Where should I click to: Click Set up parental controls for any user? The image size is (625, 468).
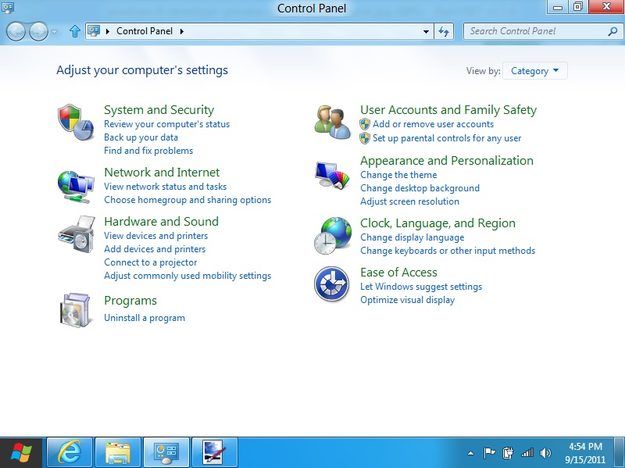coord(447,138)
